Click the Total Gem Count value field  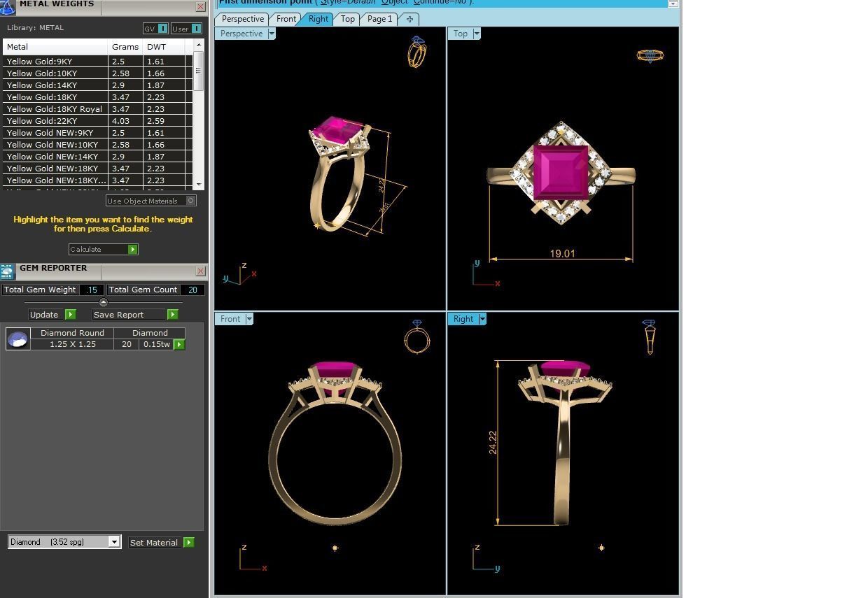(x=192, y=290)
